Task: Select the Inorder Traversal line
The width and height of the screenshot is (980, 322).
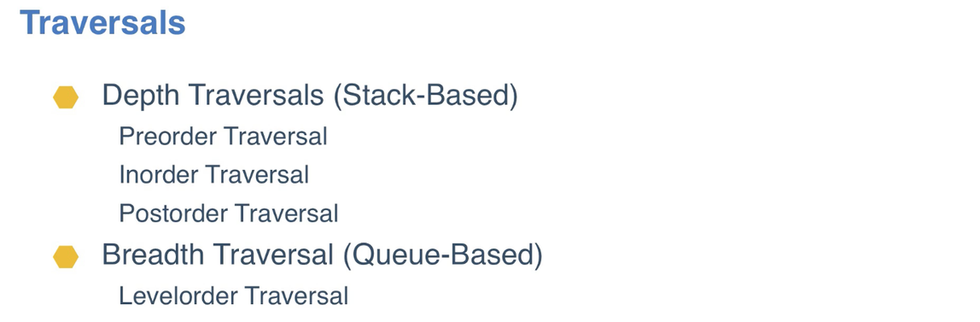Action: [214, 175]
